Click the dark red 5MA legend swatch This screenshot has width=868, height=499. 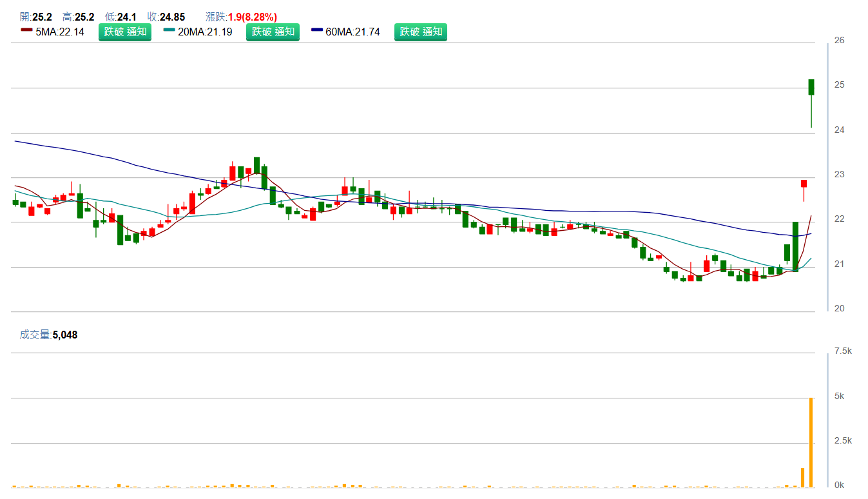click(x=26, y=30)
